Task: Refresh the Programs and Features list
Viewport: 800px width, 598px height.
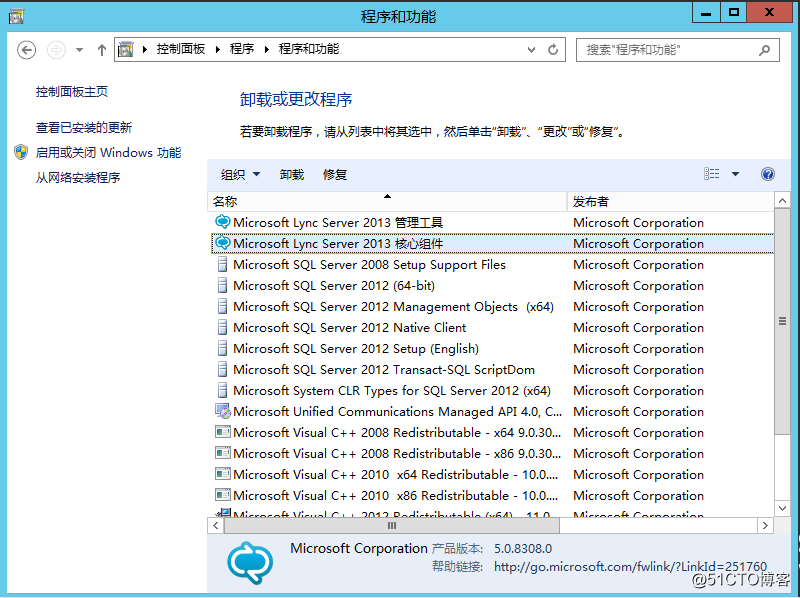Action: point(553,49)
